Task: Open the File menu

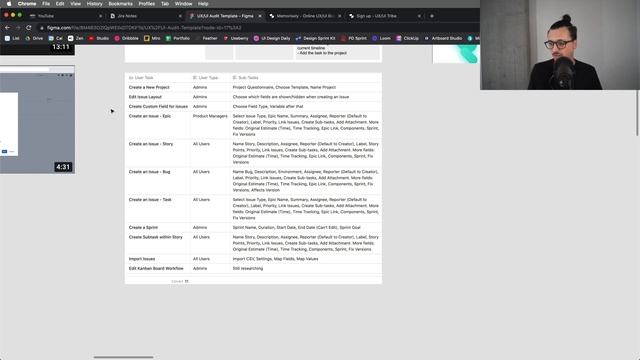Action: tap(46, 4)
